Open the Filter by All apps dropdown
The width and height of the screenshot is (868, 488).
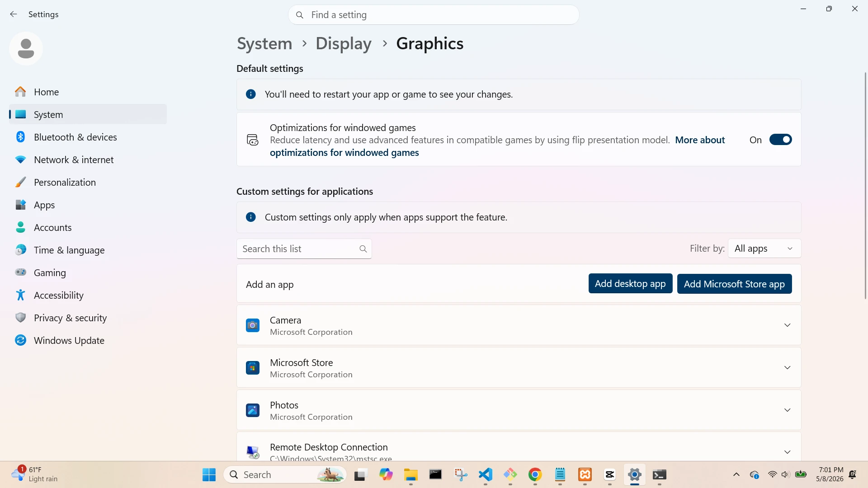(764, 249)
